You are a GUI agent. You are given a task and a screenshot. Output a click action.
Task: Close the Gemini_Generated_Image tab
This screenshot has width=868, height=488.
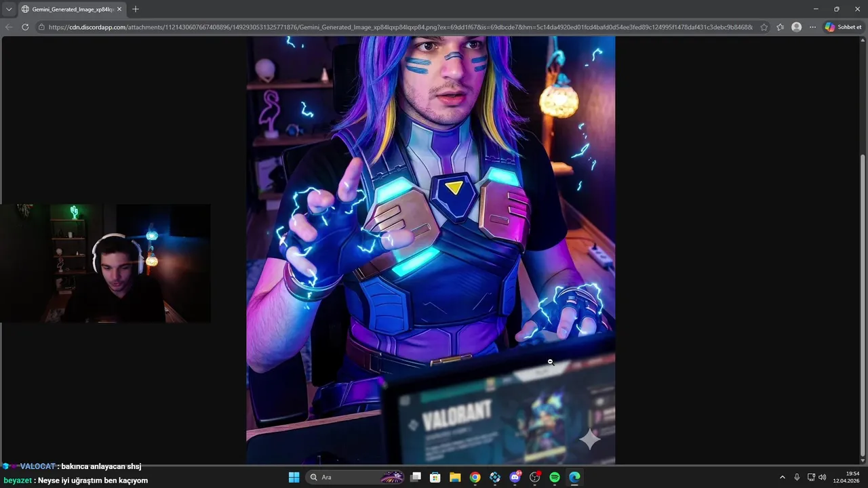click(119, 9)
